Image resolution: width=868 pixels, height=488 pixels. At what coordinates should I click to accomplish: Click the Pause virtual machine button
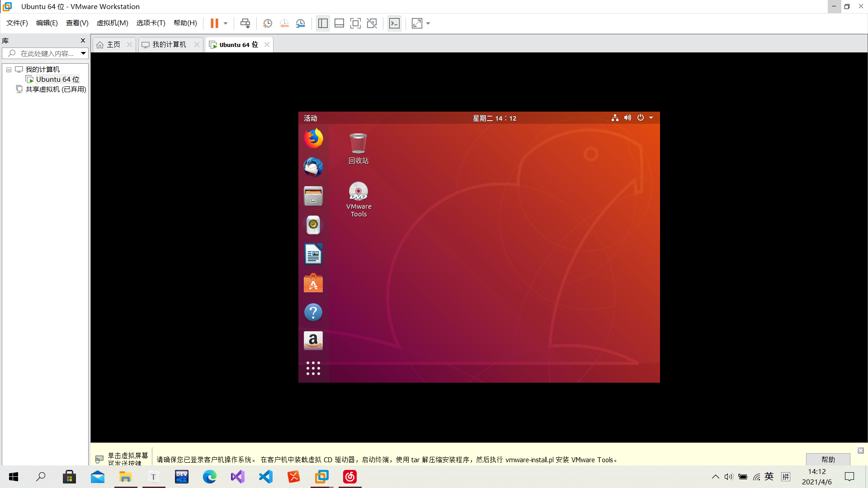(214, 23)
